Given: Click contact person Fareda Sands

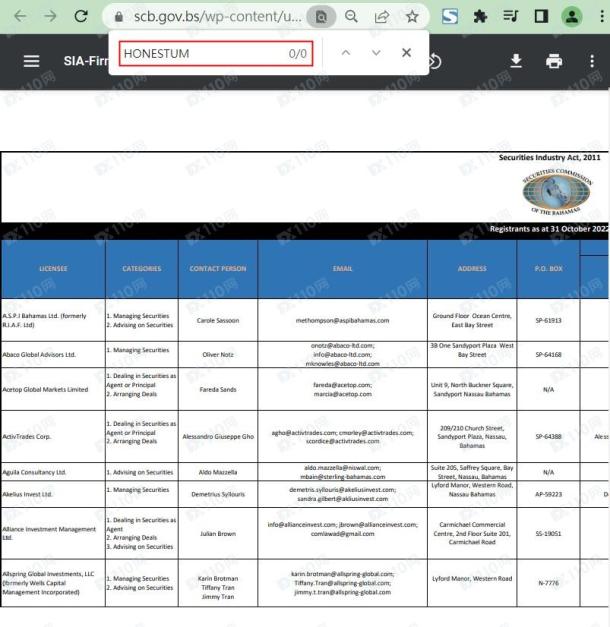Looking at the screenshot, I should [218, 389].
